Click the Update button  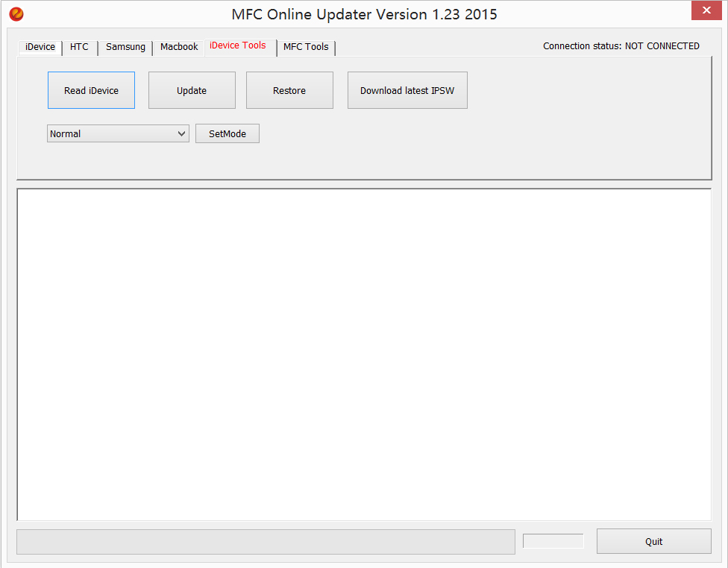pyautogui.click(x=192, y=90)
